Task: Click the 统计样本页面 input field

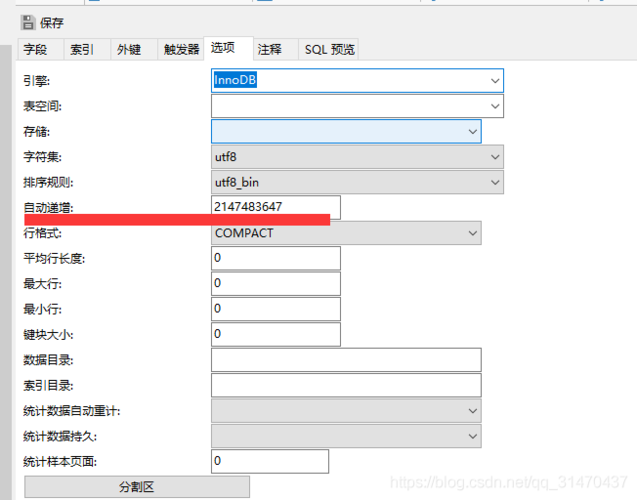Action: [x=270, y=461]
